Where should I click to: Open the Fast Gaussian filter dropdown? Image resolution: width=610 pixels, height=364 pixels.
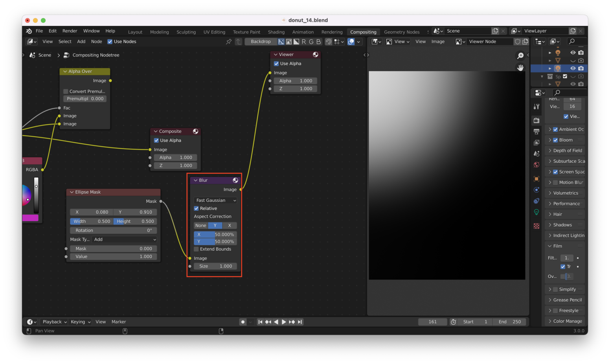(x=215, y=200)
